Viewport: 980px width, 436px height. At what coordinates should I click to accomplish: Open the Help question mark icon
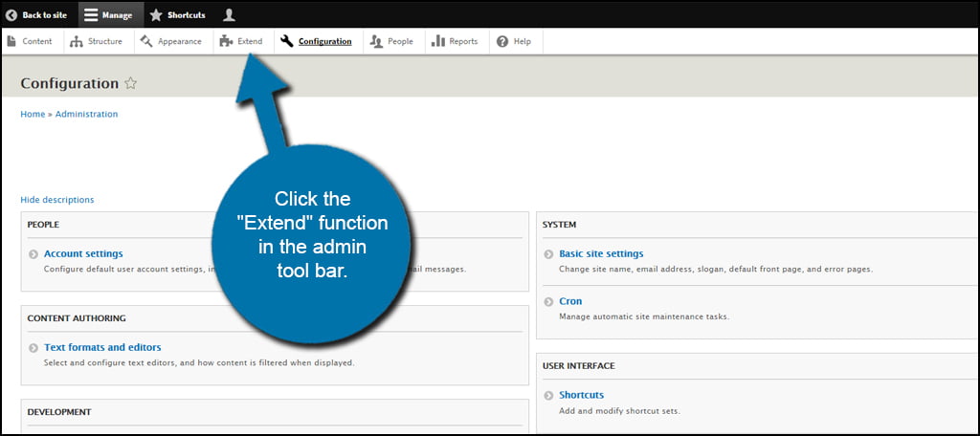pyautogui.click(x=501, y=41)
